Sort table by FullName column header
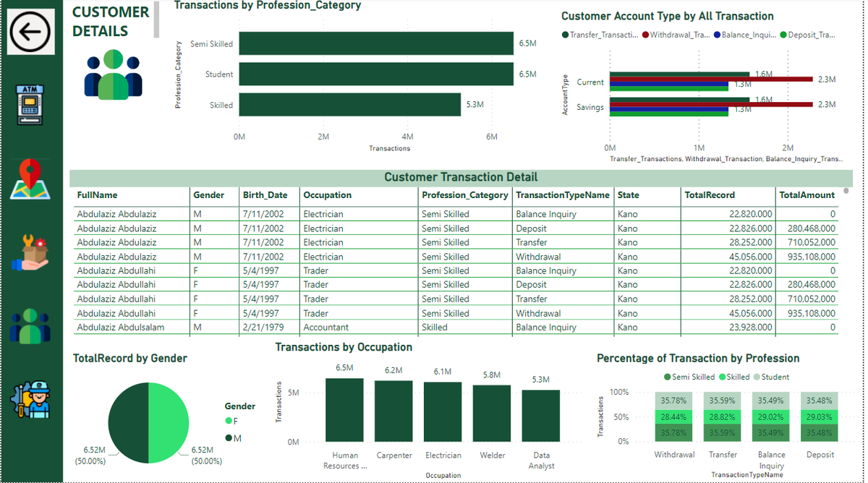Image resolution: width=868 pixels, height=483 pixels. (x=97, y=195)
